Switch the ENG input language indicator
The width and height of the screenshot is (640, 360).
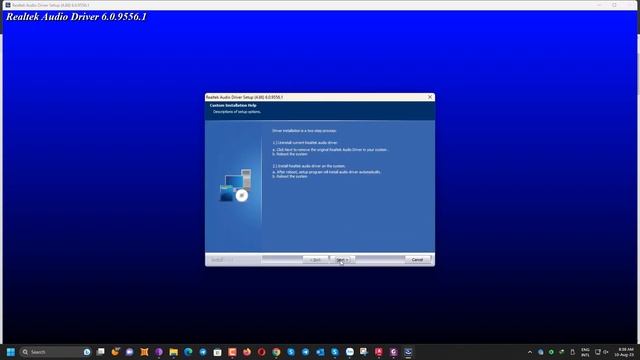(x=585, y=352)
